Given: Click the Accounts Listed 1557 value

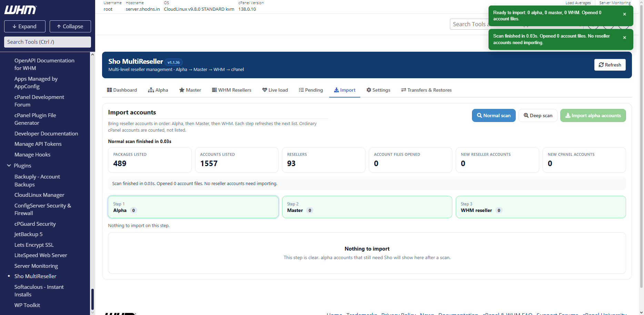Looking at the screenshot, I should (x=209, y=163).
